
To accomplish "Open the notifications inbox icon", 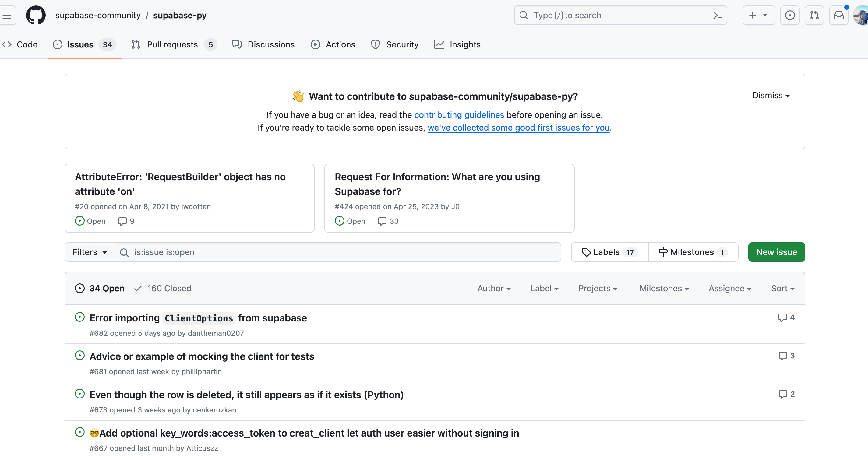I will coord(838,15).
